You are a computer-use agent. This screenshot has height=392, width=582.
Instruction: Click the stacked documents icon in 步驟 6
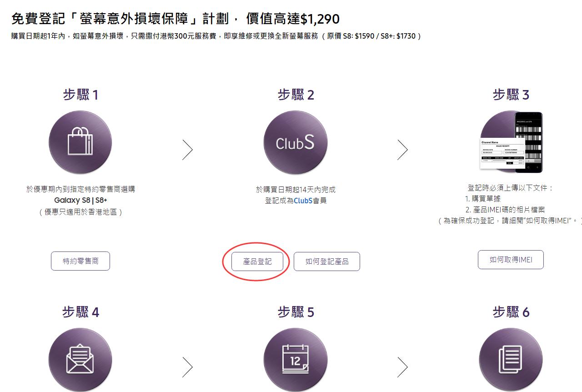click(x=511, y=359)
